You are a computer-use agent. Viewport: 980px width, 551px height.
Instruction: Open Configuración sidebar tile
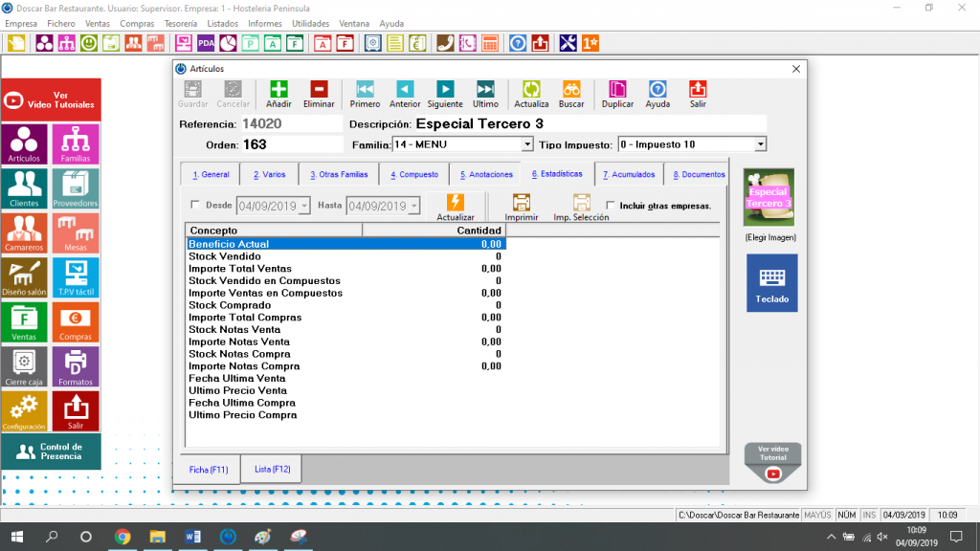(24, 411)
